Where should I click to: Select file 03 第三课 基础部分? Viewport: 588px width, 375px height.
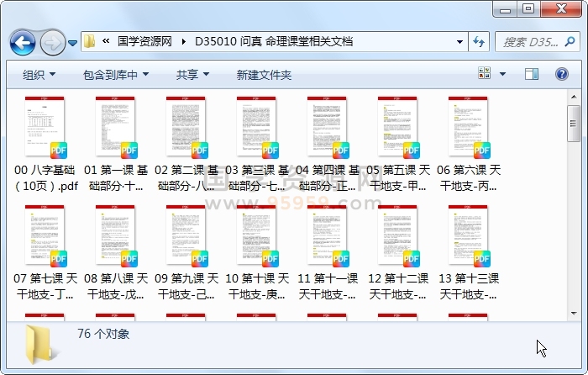[256, 145]
